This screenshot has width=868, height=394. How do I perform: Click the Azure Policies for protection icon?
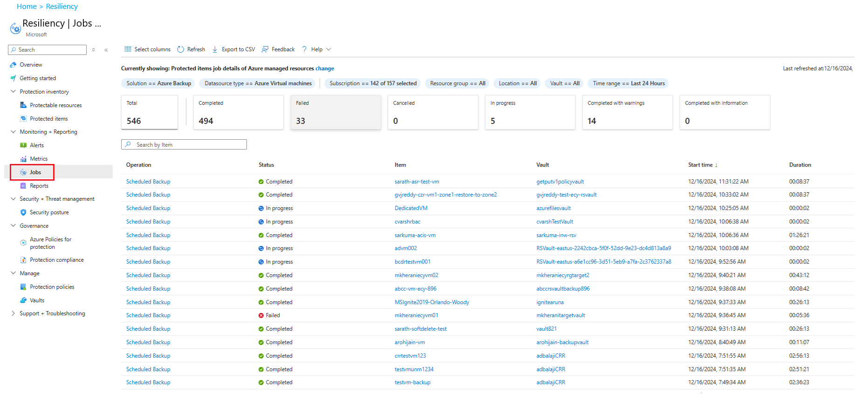(x=23, y=243)
